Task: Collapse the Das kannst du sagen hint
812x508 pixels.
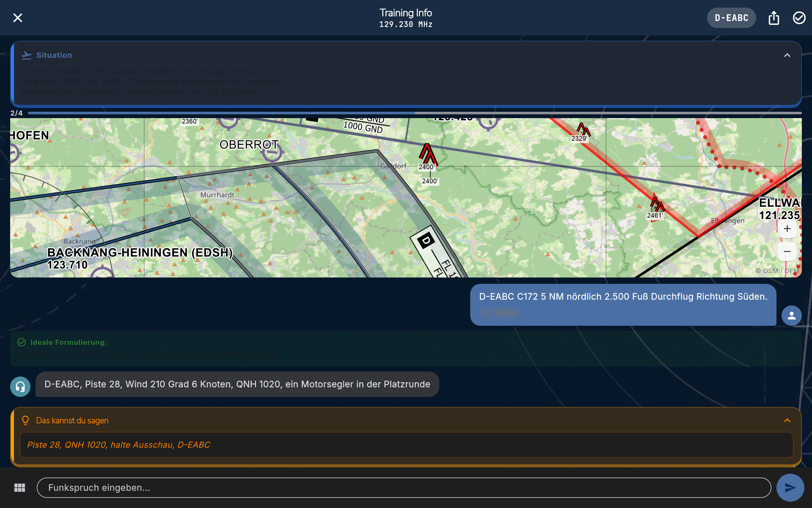Action: [x=787, y=420]
